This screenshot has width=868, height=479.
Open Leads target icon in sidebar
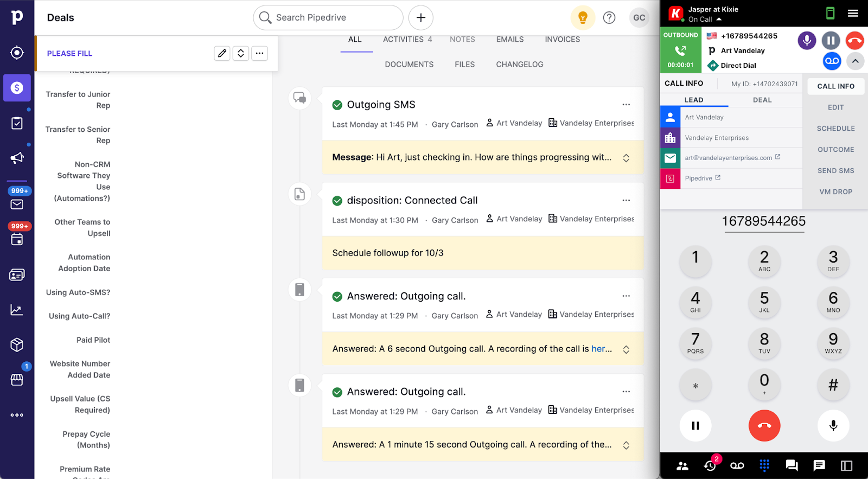pos(17,53)
